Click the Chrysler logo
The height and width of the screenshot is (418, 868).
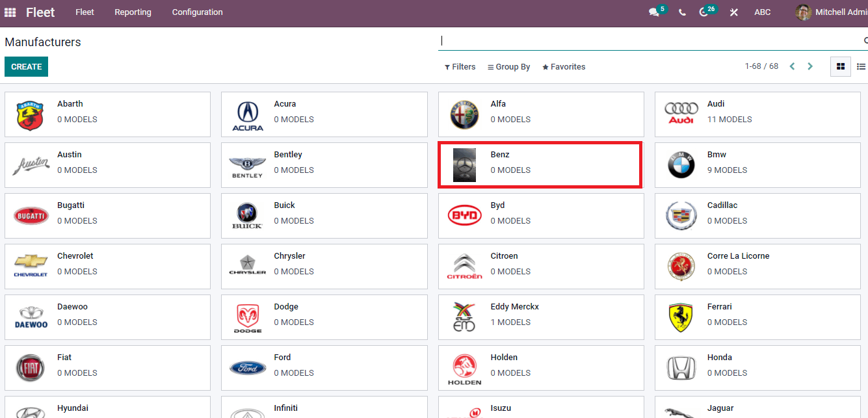pos(248,265)
